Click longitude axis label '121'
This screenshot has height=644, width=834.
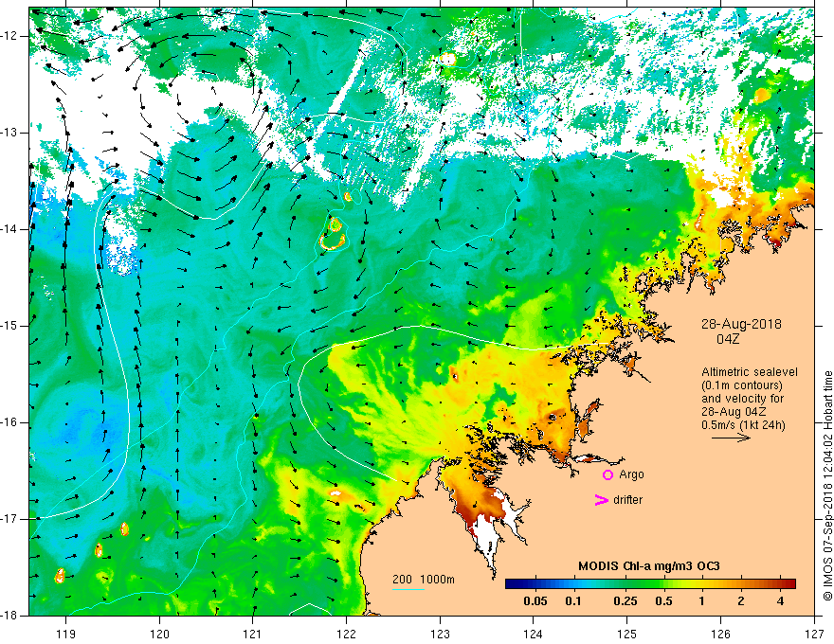click(x=253, y=634)
